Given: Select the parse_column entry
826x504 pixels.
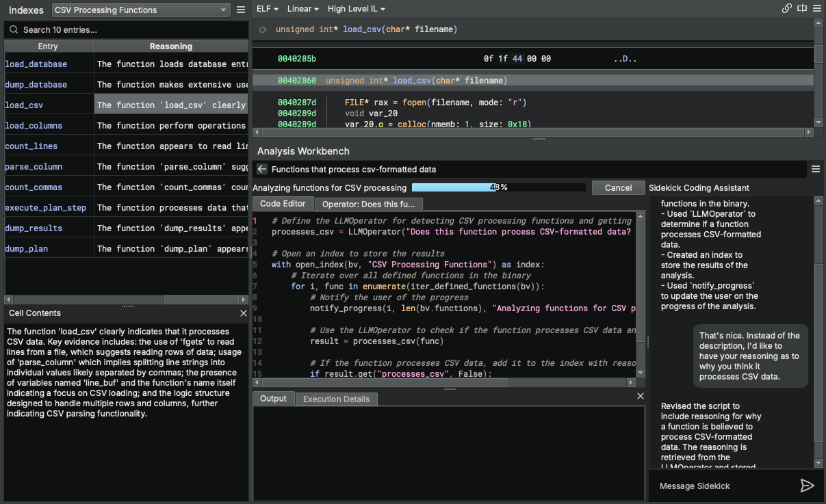Looking at the screenshot, I should 49,166.
